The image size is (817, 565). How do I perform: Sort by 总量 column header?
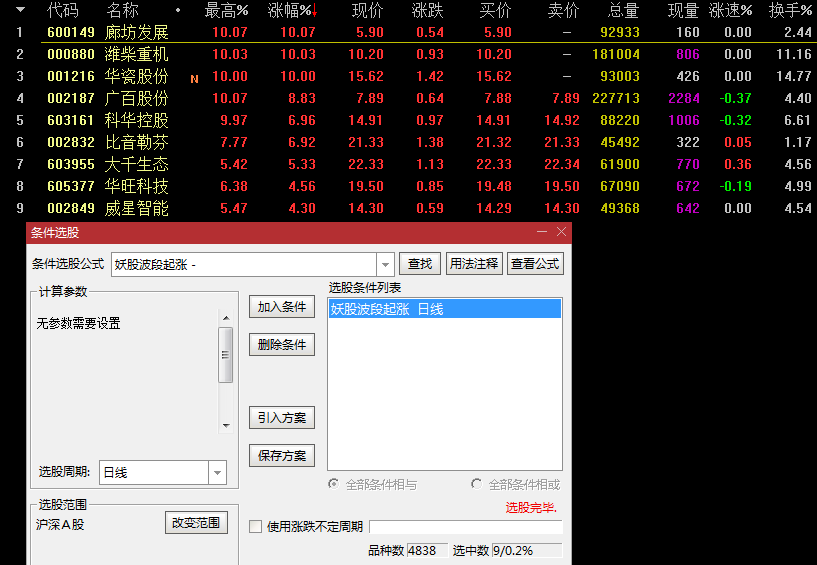(623, 10)
